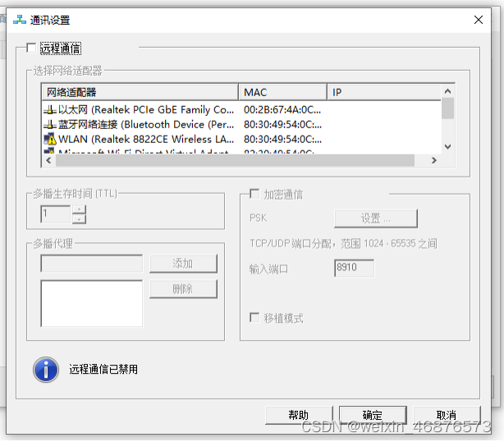Increase the TTL spinner value

click(79, 210)
